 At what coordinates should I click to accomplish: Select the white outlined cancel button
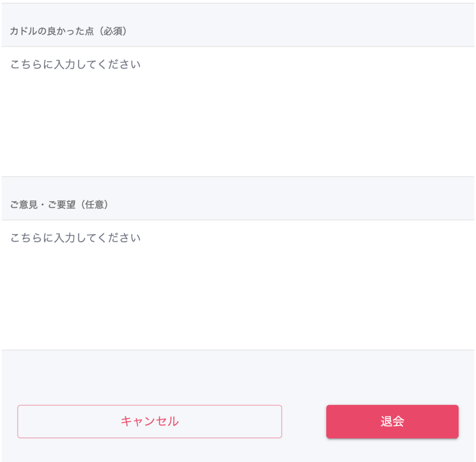pyautogui.click(x=150, y=422)
